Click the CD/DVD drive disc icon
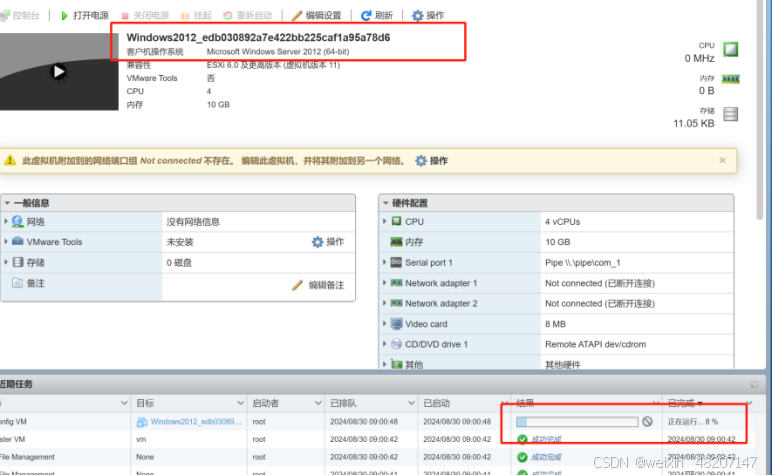 click(396, 344)
